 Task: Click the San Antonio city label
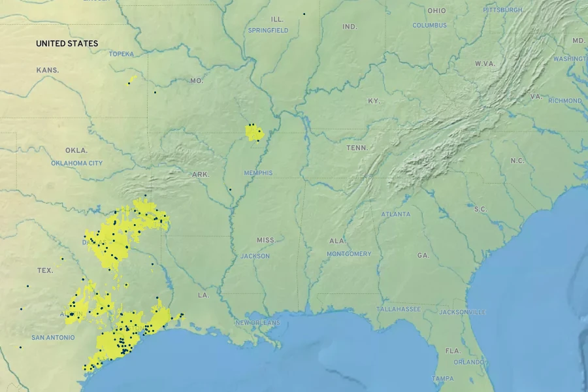pos(53,338)
